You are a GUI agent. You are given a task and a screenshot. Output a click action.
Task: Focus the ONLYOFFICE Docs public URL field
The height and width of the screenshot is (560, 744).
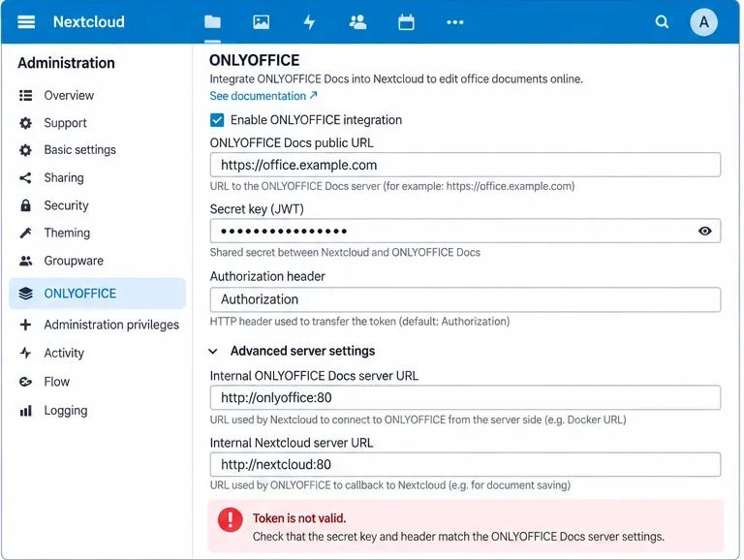tap(465, 165)
